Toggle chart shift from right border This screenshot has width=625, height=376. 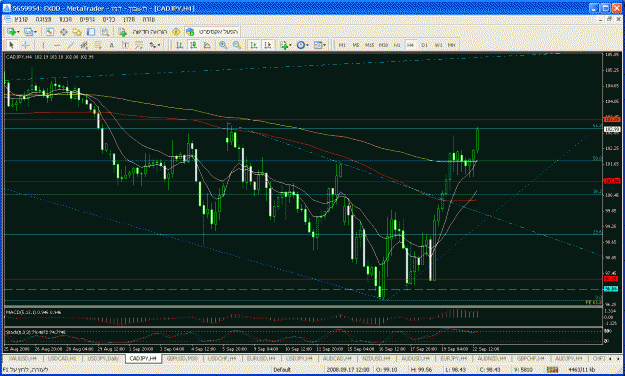point(267,45)
